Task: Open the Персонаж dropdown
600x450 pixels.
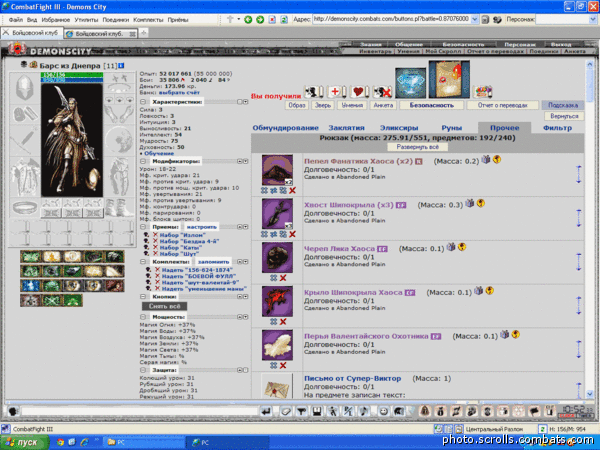Action: (x=592, y=19)
